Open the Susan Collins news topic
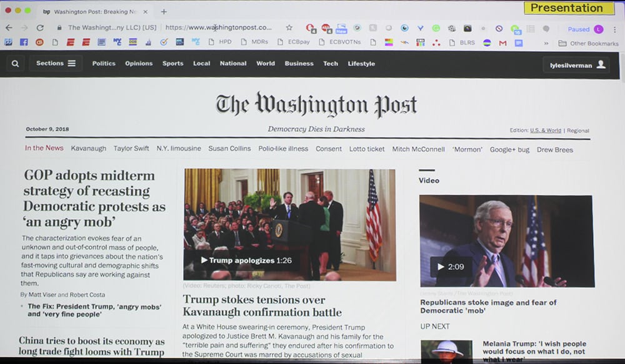Image resolution: width=625 pixels, height=364 pixels. 229,149
